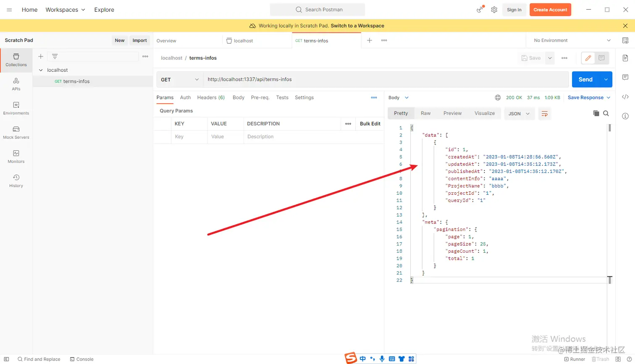
Task: Search within response body
Action: click(x=606, y=113)
